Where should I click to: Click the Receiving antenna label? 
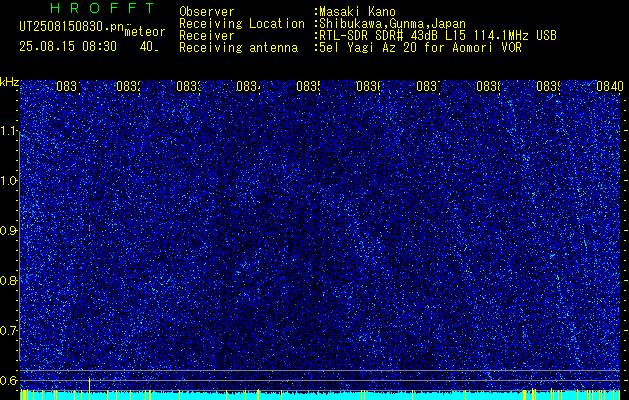pyautogui.click(x=238, y=48)
